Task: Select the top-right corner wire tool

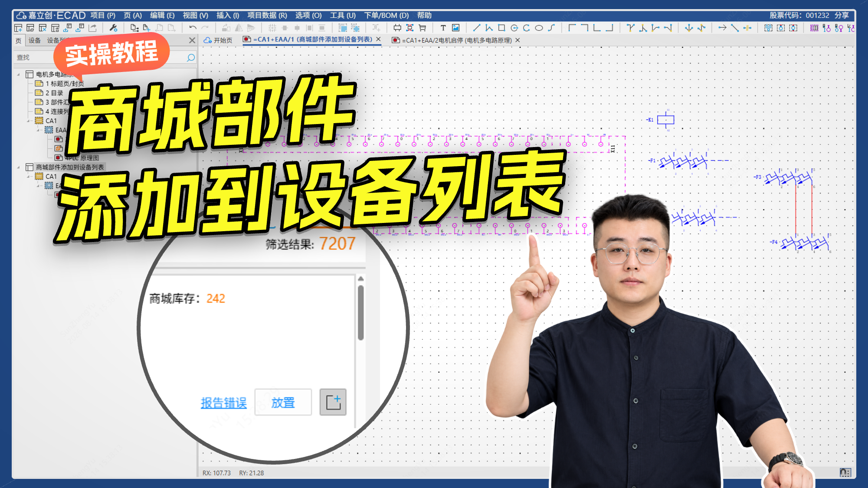Action: [584, 28]
